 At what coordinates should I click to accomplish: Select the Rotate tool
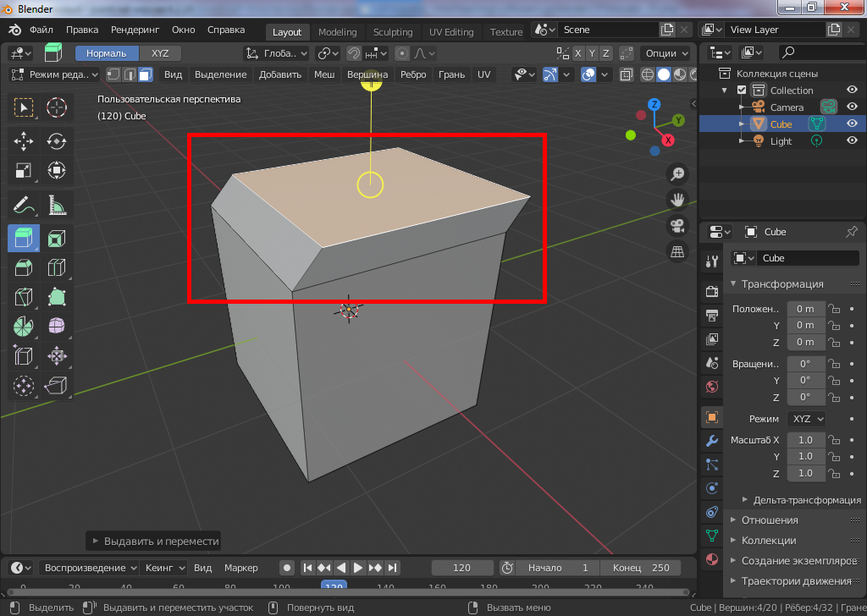point(57,140)
